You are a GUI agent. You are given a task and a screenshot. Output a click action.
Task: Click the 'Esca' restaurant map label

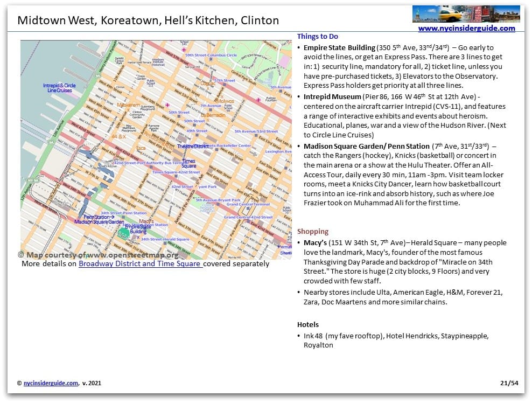[141, 148]
